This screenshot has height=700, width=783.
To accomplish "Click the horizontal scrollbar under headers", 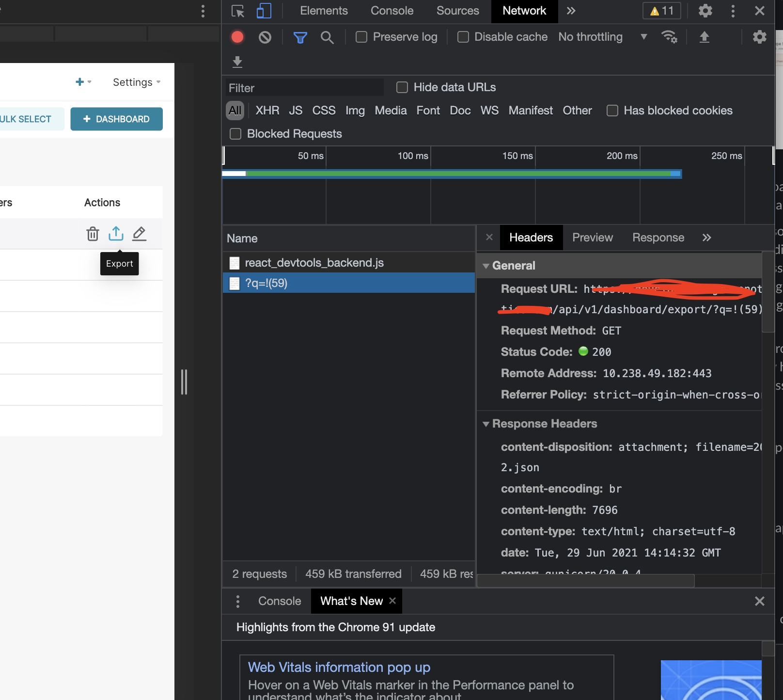I will (586, 580).
